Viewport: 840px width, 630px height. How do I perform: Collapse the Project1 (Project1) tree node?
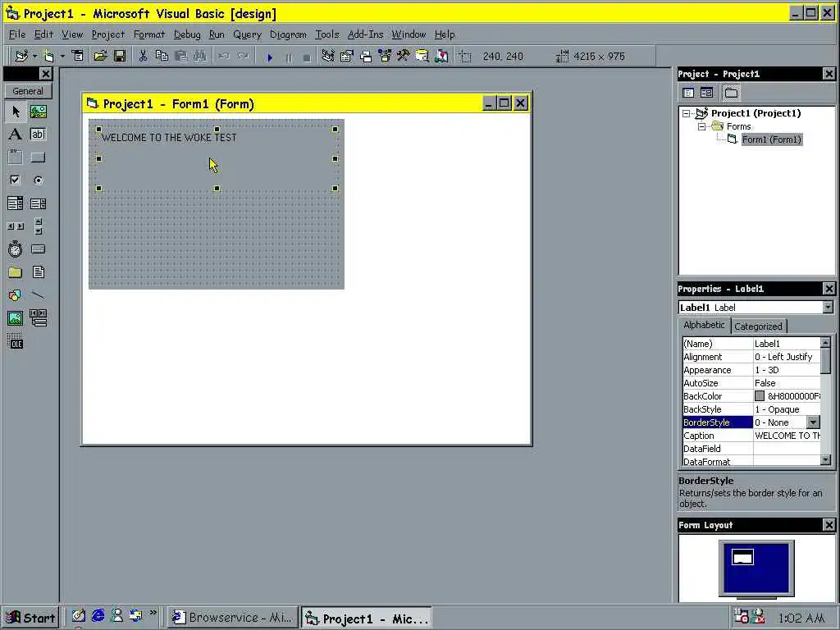coord(687,113)
